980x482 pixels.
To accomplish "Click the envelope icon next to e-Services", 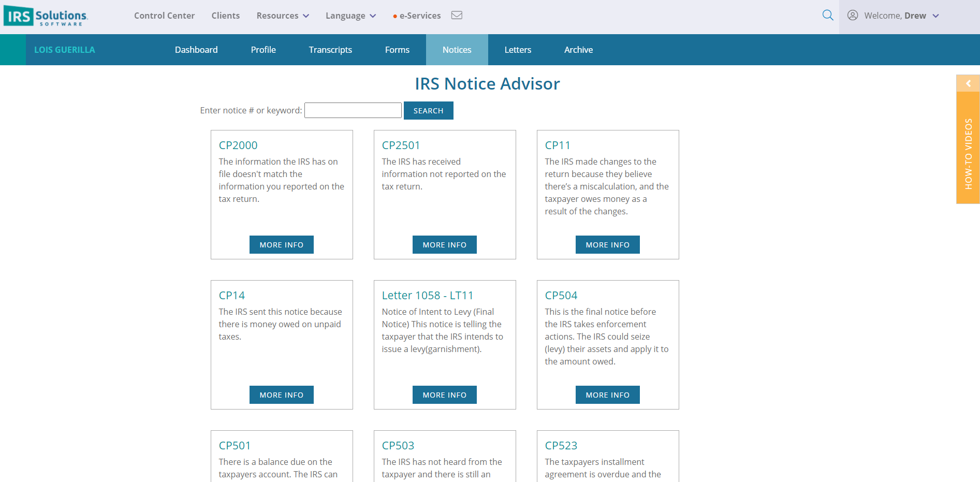I will pos(457,16).
